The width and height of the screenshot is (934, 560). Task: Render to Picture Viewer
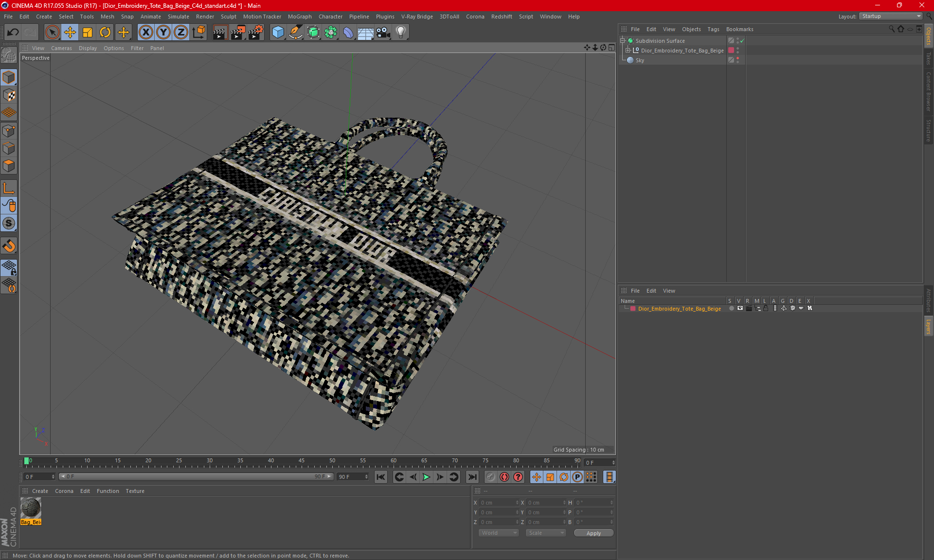click(x=238, y=33)
